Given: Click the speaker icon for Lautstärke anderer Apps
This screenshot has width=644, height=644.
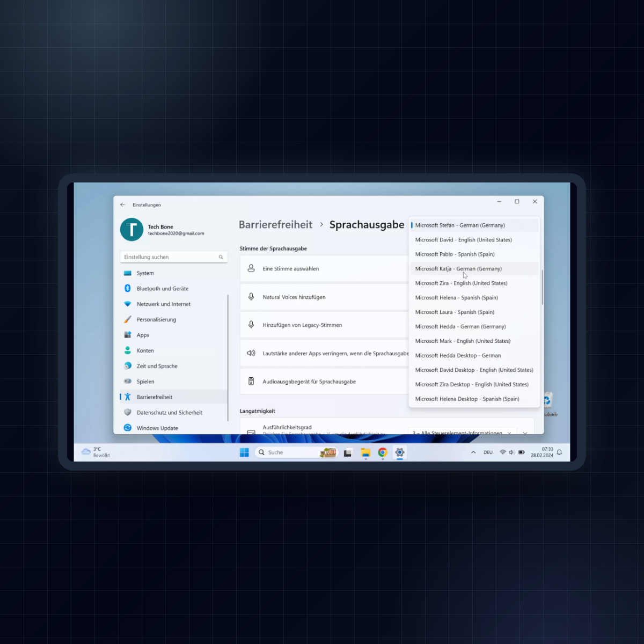Looking at the screenshot, I should pos(251,353).
